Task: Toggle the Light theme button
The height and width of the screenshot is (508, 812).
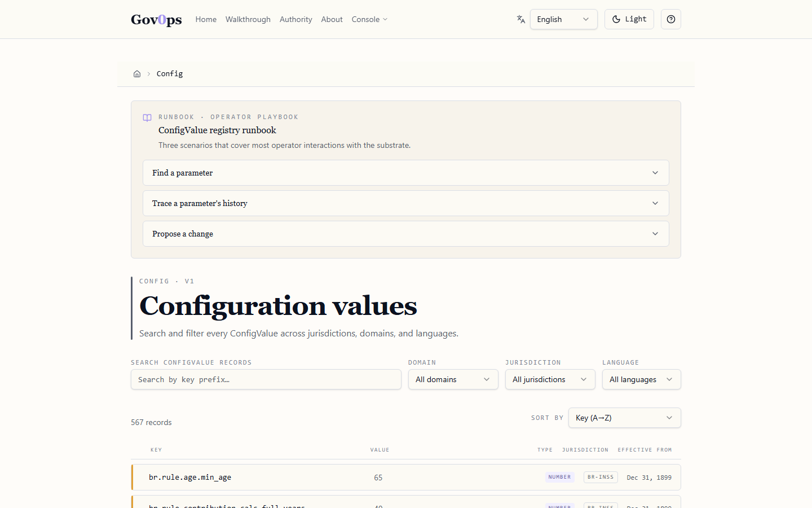Action: point(629,19)
